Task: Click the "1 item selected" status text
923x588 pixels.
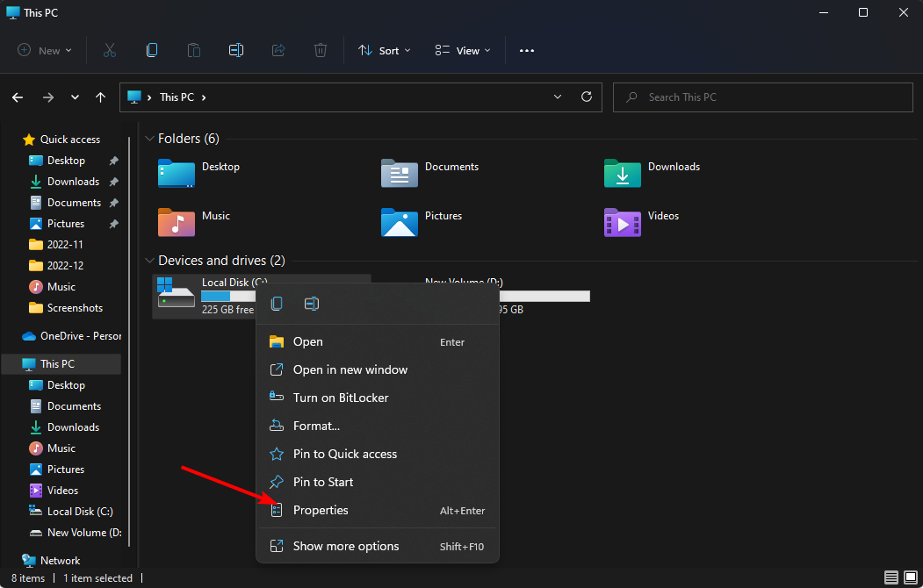Action: click(x=97, y=578)
